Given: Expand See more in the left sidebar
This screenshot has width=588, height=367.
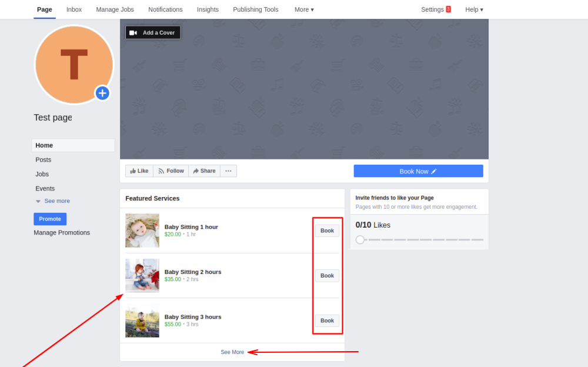Looking at the screenshot, I should (56, 201).
